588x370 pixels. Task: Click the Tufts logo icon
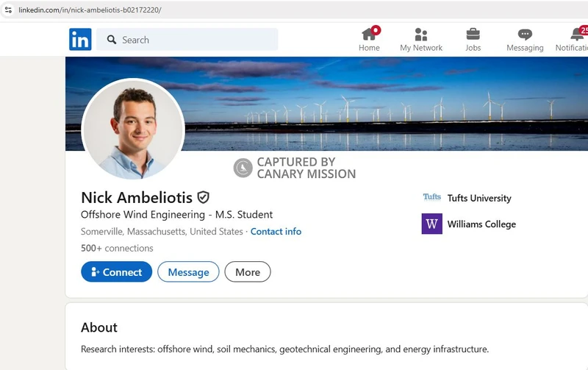(x=432, y=197)
